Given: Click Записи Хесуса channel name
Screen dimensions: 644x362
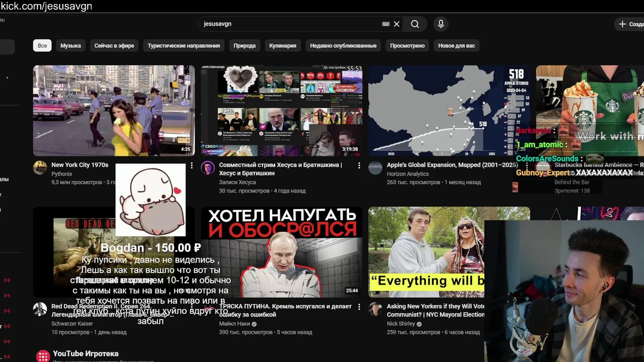Looking at the screenshot, I should coord(237,183).
